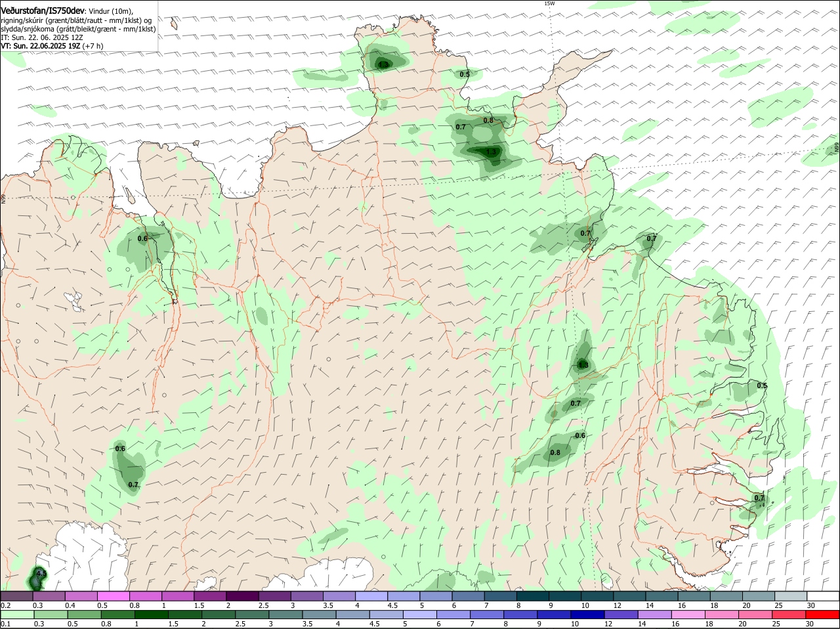Pick the snow legend swatch between 18 and 20

(727, 596)
